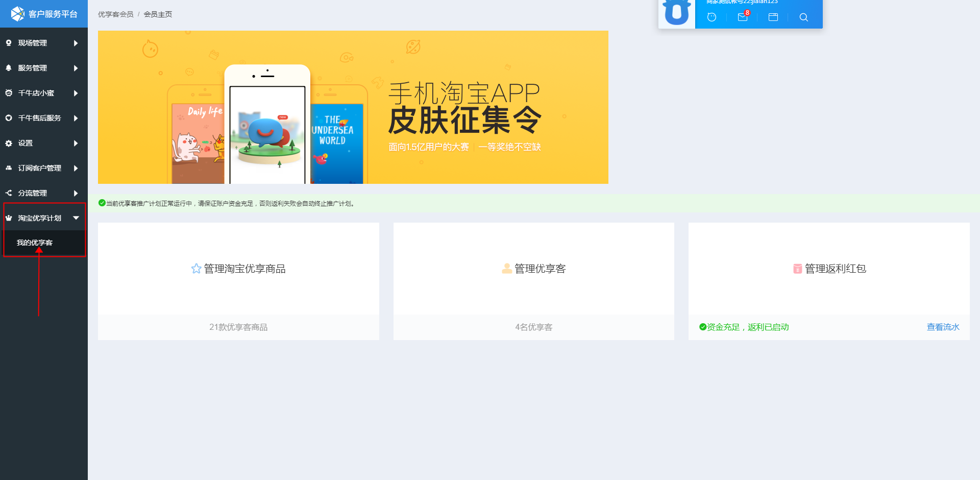Open the 订阅客户管理 sidebar menu

pos(40,168)
